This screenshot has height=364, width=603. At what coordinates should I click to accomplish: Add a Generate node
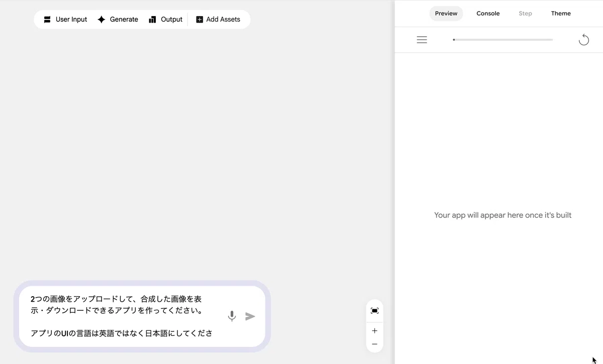pos(118,20)
